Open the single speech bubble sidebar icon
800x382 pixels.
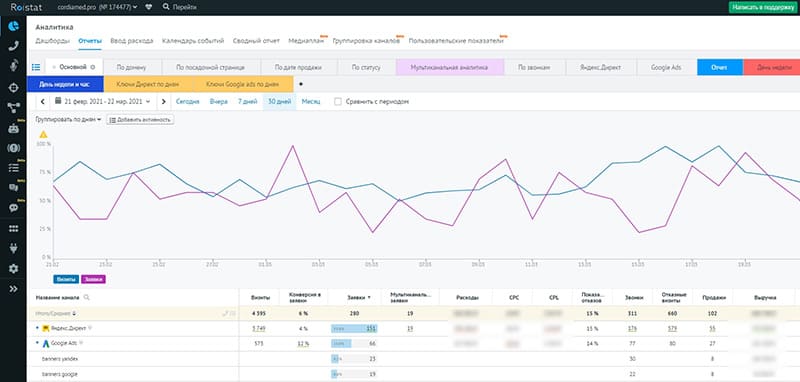(x=13, y=208)
